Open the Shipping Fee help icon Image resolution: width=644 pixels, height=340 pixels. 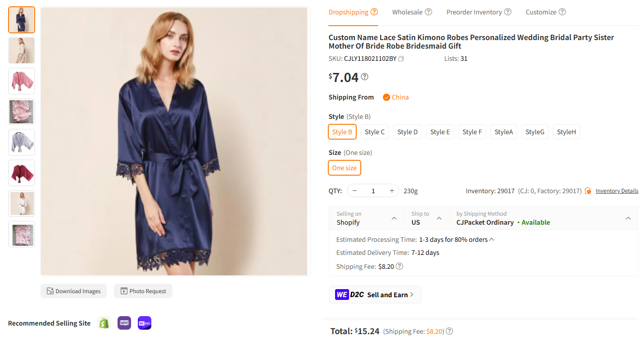[399, 266]
